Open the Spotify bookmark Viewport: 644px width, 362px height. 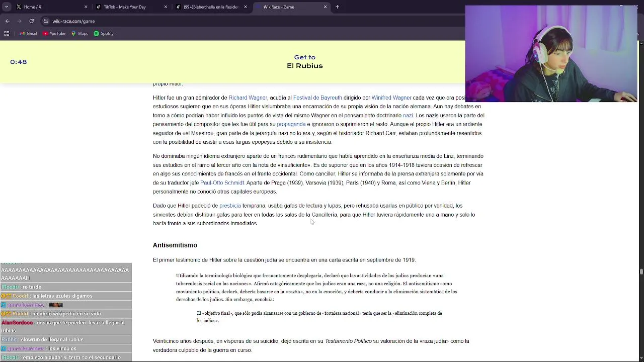point(104,34)
